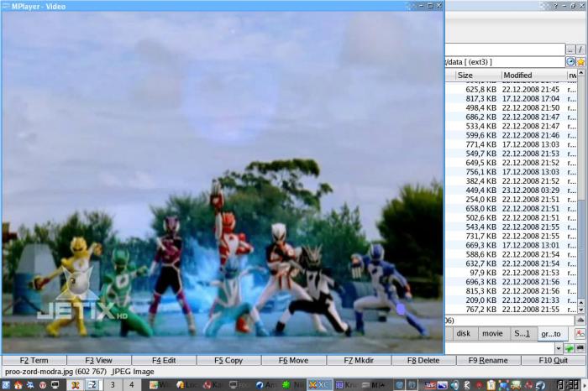
Task: Select the row with size 771,4 KB
Action: (511, 144)
